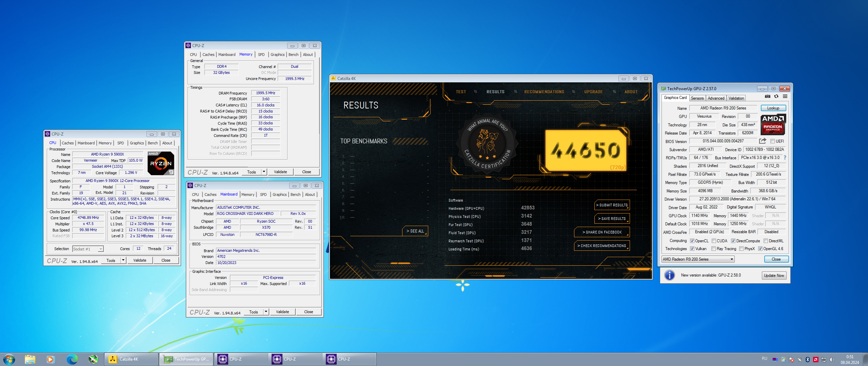Click the ROG CROSSHAIR VIII DARK HERO model field
Screen dimensions: 868x366
point(248,213)
